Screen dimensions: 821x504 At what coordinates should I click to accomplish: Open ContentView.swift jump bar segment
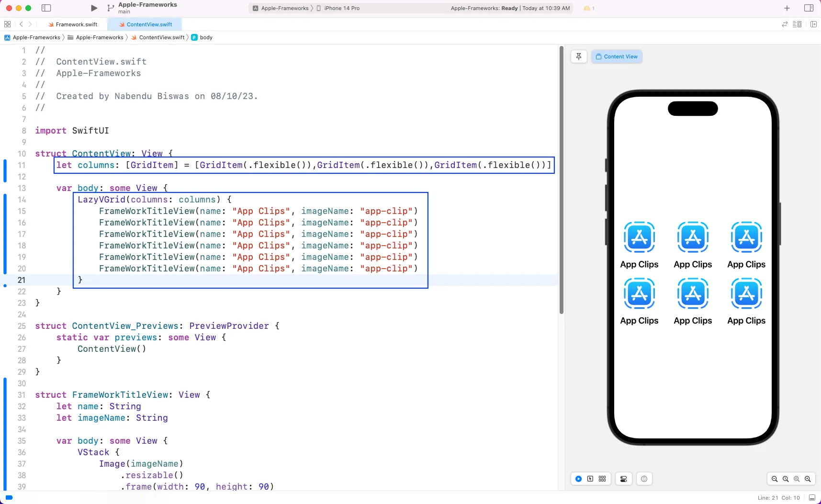(x=157, y=37)
